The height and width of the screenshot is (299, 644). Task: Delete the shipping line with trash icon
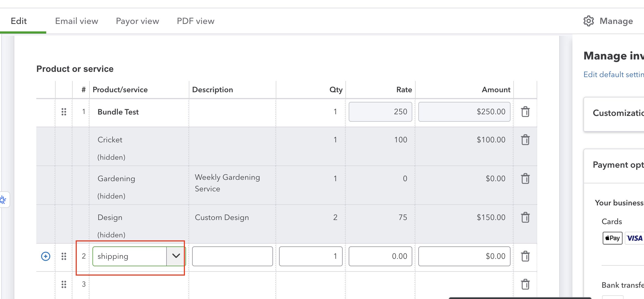coord(525,256)
